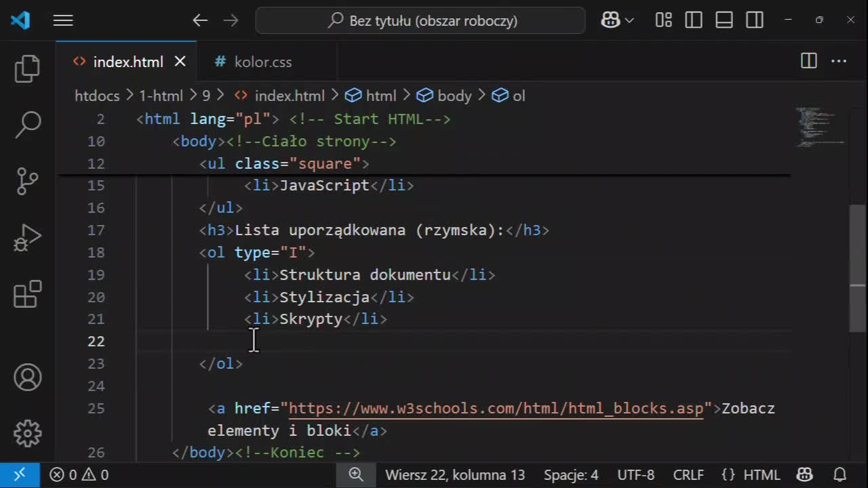The height and width of the screenshot is (488, 868).
Task: Click the hamburger application menu
Action: (63, 20)
